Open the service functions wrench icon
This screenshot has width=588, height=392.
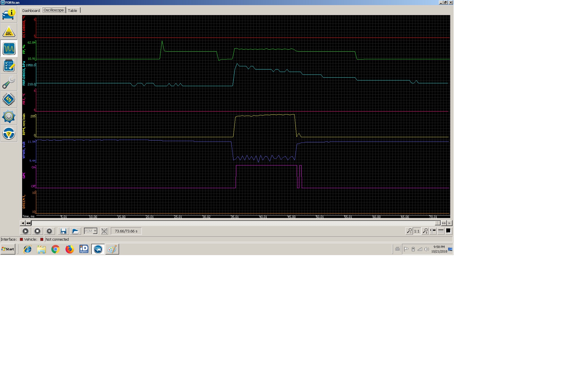pos(9,82)
